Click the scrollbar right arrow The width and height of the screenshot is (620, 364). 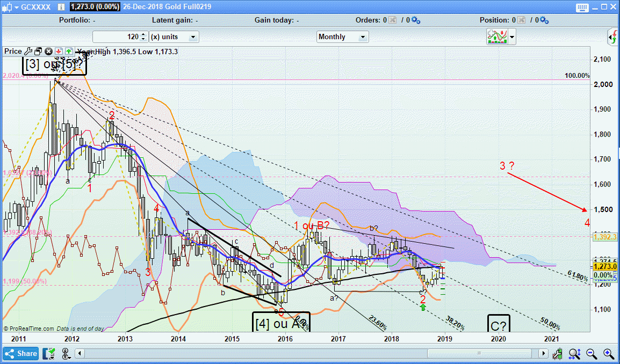click(x=544, y=353)
